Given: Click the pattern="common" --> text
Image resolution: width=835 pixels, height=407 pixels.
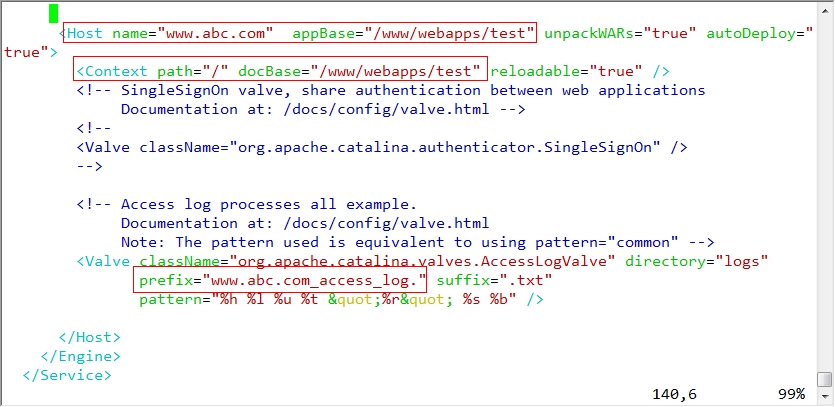Looking at the screenshot, I should coord(625,242).
